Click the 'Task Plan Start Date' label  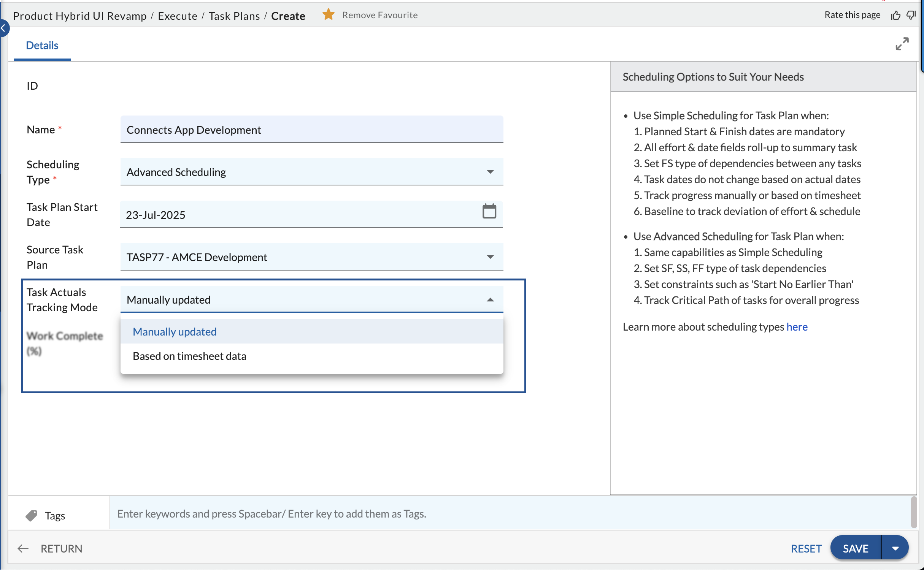click(62, 214)
